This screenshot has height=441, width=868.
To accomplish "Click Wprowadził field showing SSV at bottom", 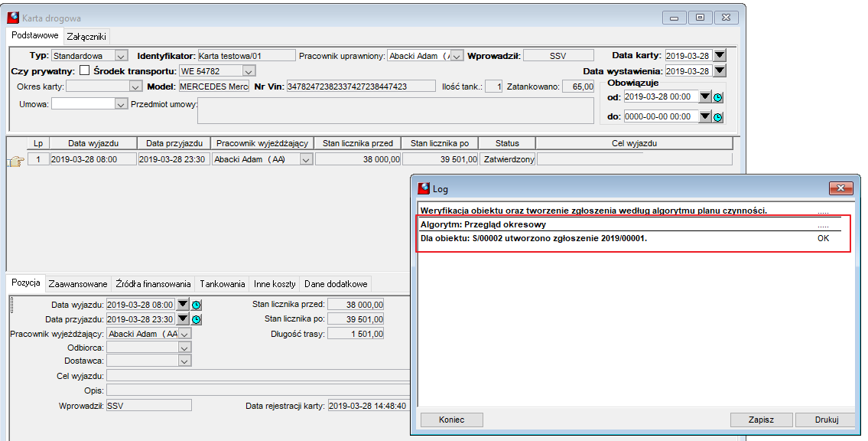I will click(x=148, y=406).
